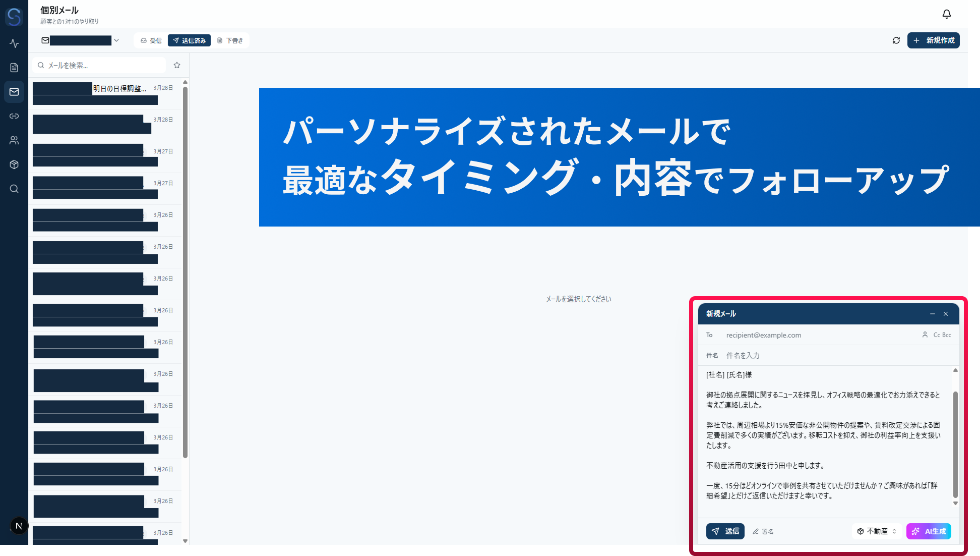Image resolution: width=980 pixels, height=556 pixels.
Task: Open the 不動産 template dropdown
Action: tap(877, 531)
